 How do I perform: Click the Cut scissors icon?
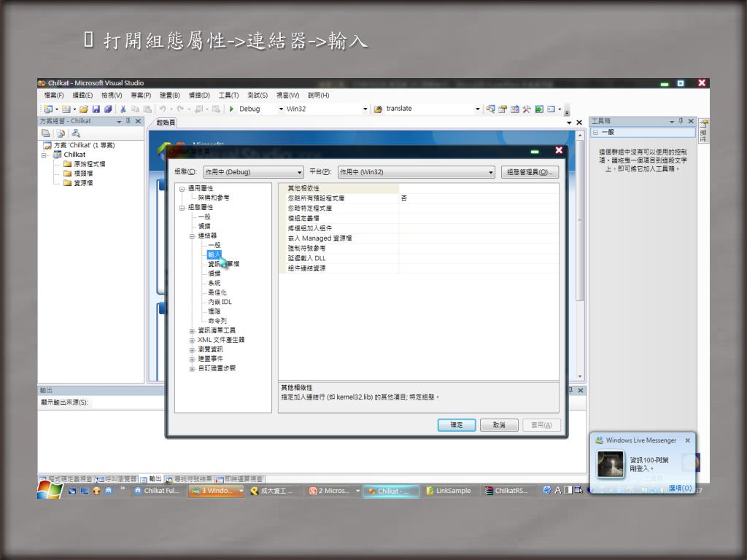(123, 109)
